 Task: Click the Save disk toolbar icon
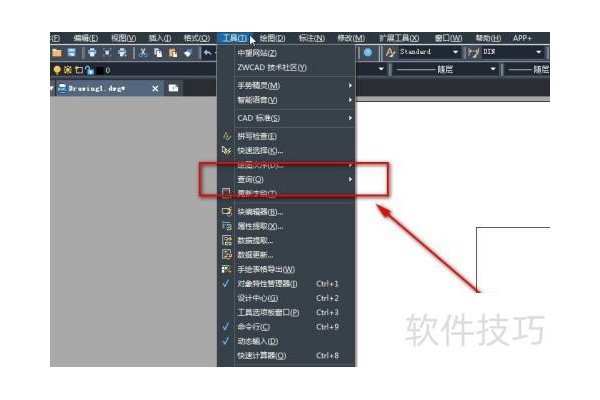tap(72, 52)
